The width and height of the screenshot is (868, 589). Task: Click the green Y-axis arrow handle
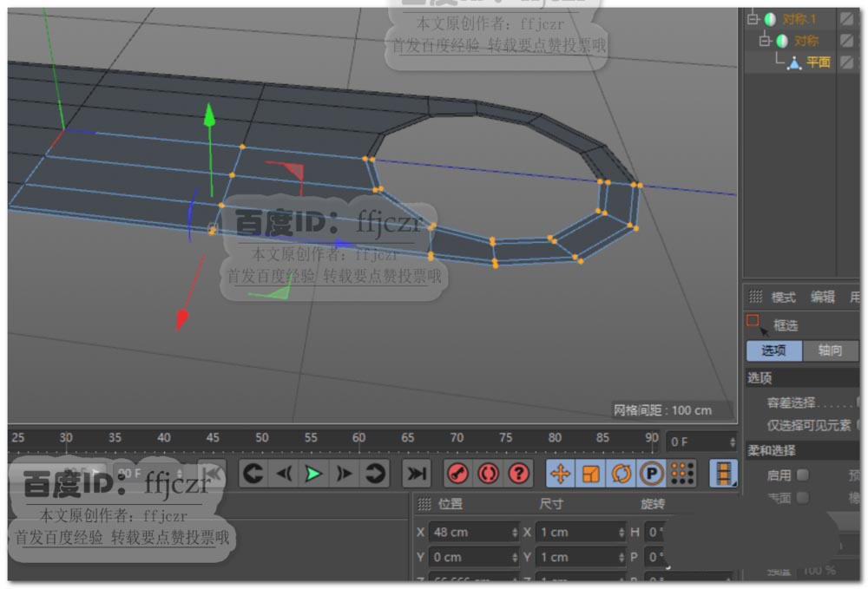coord(209,115)
